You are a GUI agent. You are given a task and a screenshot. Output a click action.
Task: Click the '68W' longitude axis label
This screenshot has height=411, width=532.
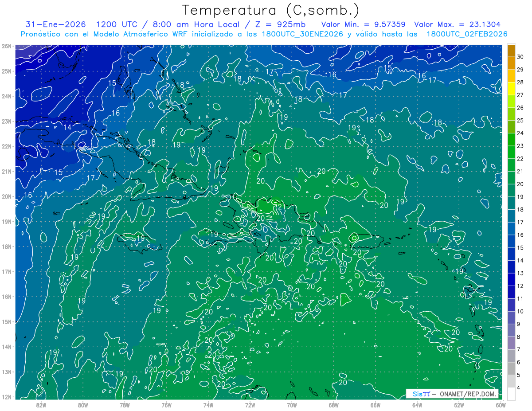click(333, 405)
